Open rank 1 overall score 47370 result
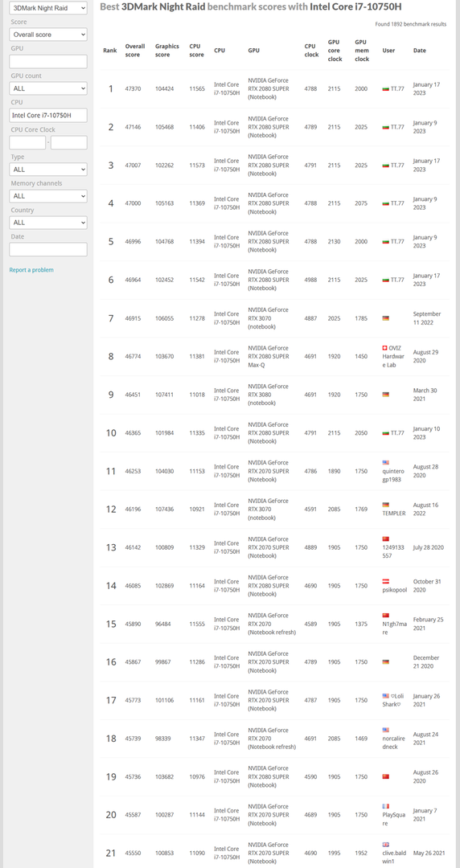Screen dimensions: 460x868 point(133,88)
